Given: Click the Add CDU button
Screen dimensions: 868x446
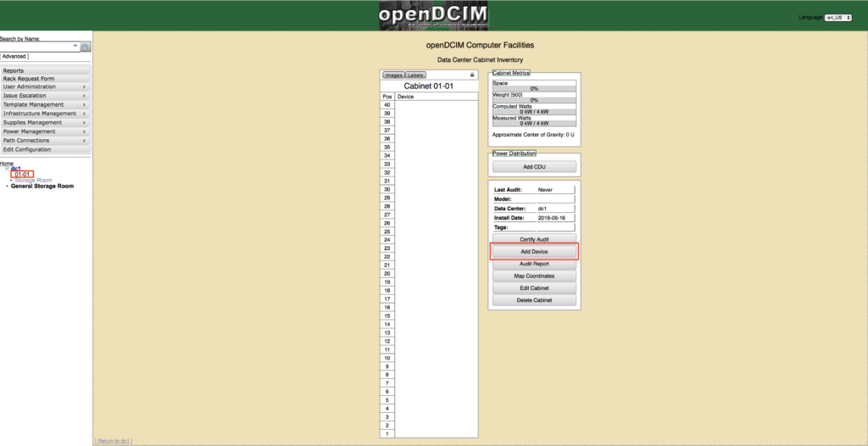Looking at the screenshot, I should pyautogui.click(x=534, y=167).
